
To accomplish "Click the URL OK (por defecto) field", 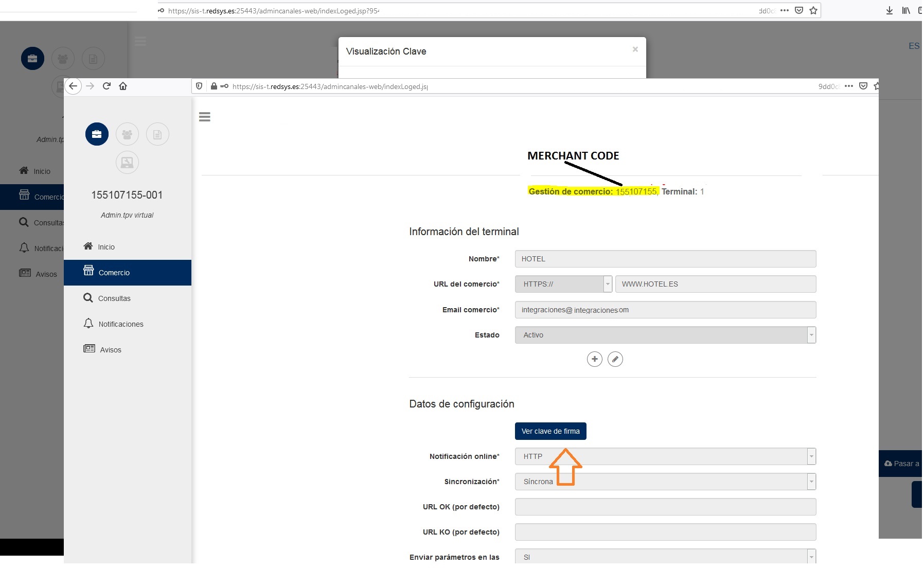I will (x=665, y=507).
